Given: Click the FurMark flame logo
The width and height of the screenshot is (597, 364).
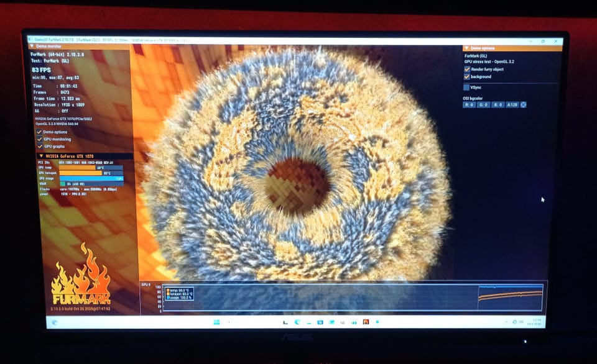Looking at the screenshot, I should [81, 274].
